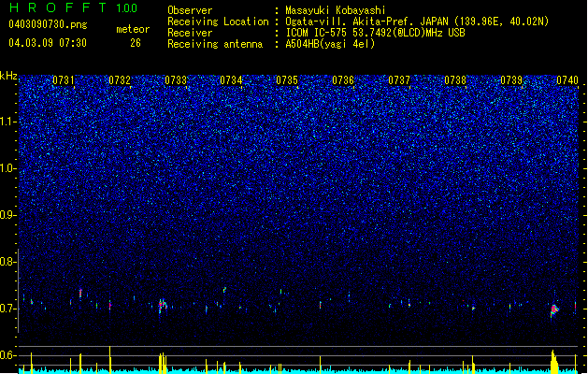Click the 0.8 kHz axis label
This screenshot has width=588, height=374.
[7, 262]
